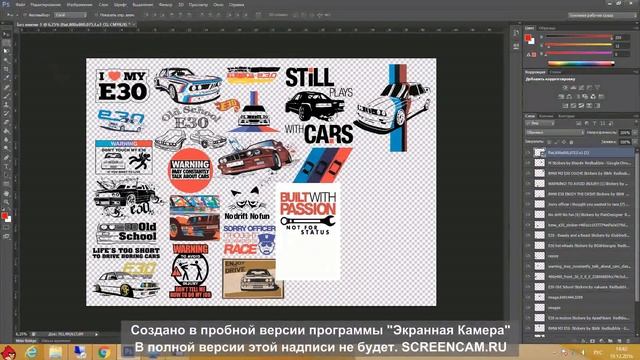Select the Gradient tool

click(6, 131)
